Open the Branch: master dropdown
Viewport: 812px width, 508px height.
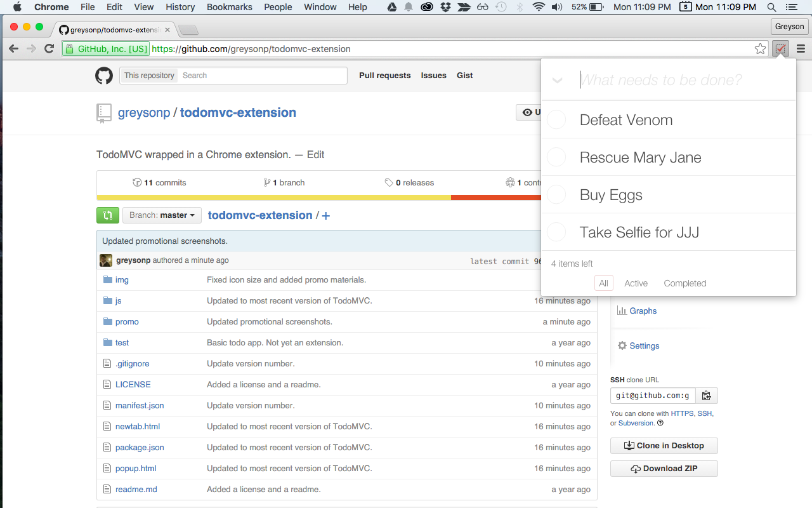point(162,215)
